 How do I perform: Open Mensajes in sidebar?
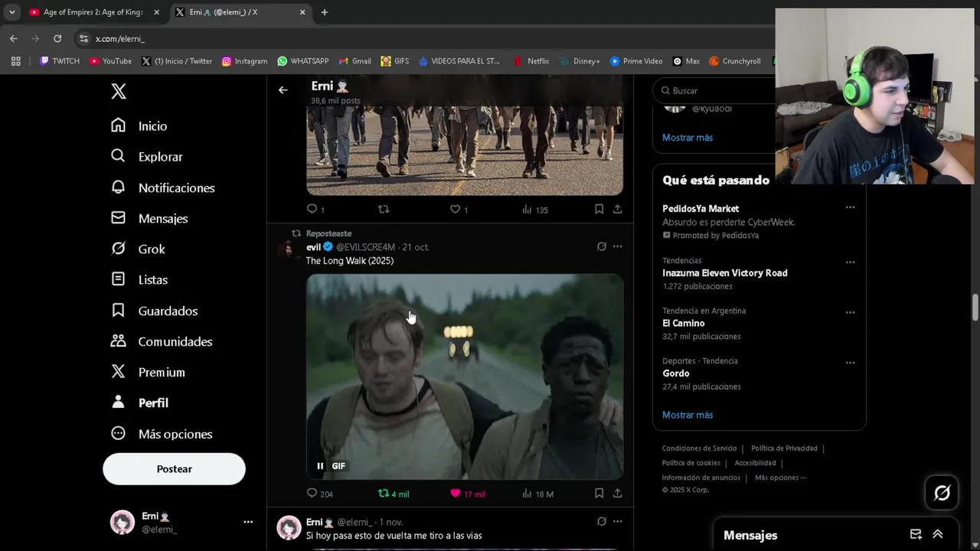pos(149,218)
